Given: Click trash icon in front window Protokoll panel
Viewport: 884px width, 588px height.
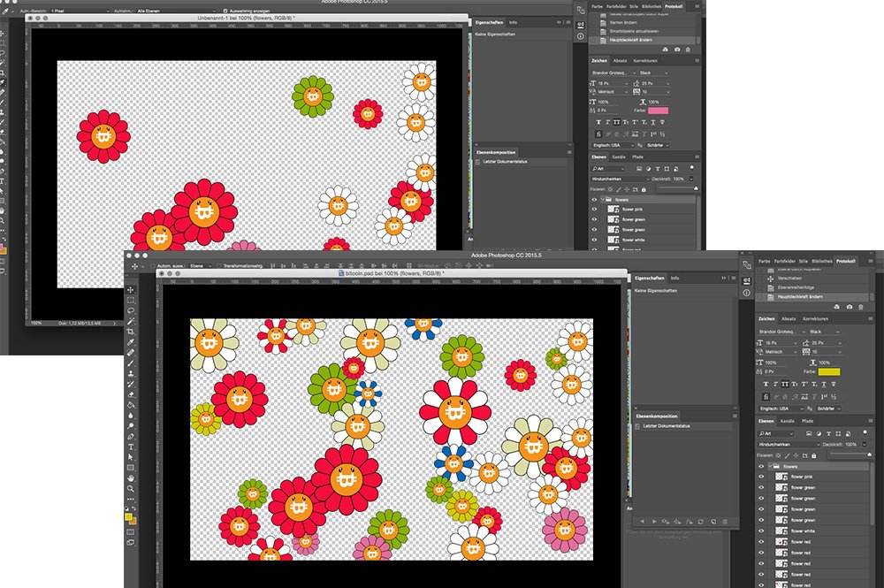Looking at the screenshot, I should pyautogui.click(x=860, y=307).
